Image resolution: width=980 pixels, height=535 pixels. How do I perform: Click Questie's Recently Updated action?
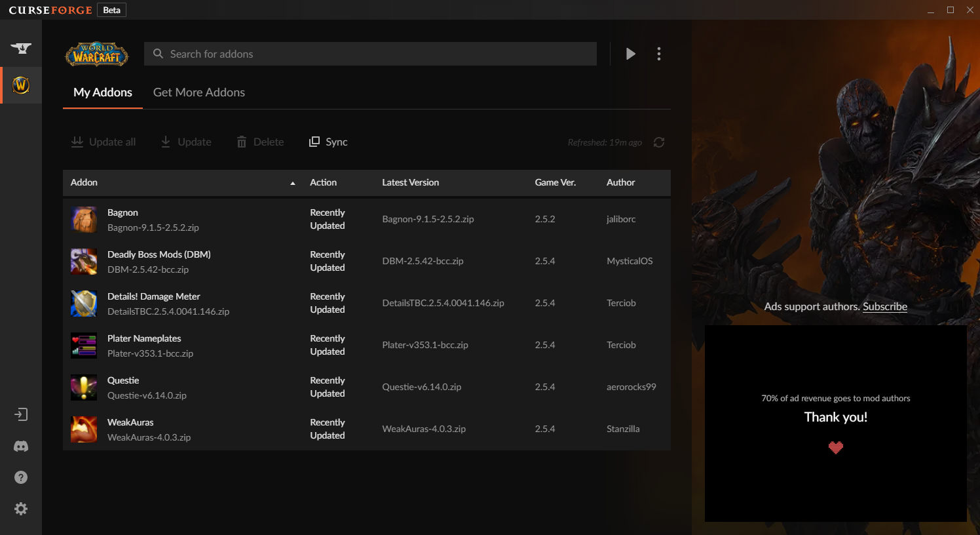tap(328, 387)
